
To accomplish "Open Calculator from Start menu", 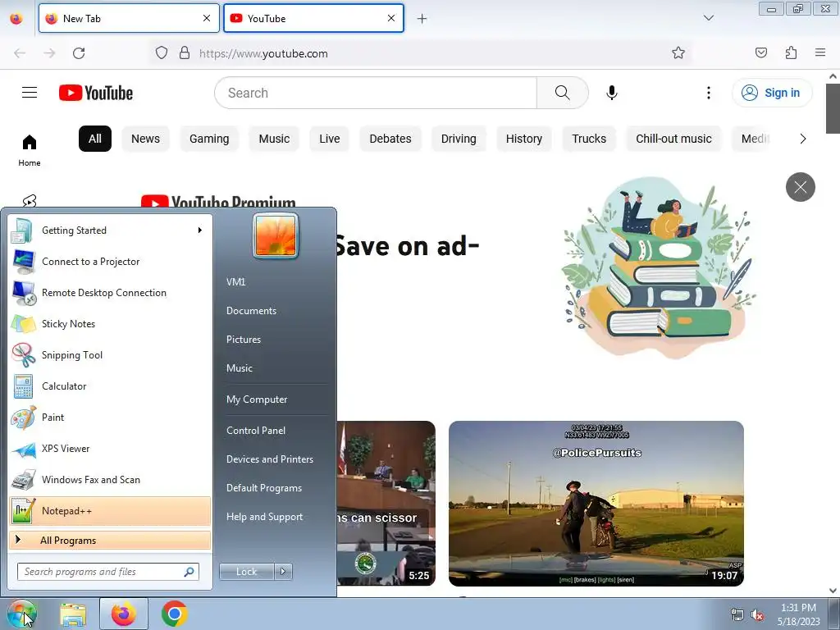I will (x=110, y=386).
